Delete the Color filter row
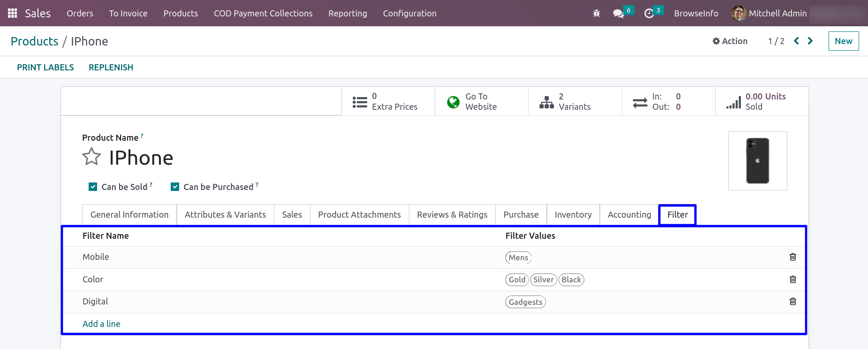The height and width of the screenshot is (349, 868). (793, 279)
